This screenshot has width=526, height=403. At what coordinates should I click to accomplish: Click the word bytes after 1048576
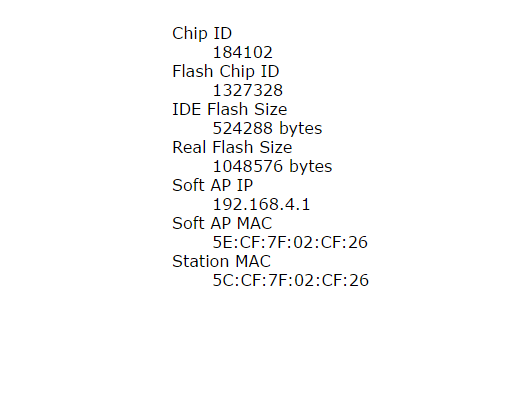coord(311,166)
